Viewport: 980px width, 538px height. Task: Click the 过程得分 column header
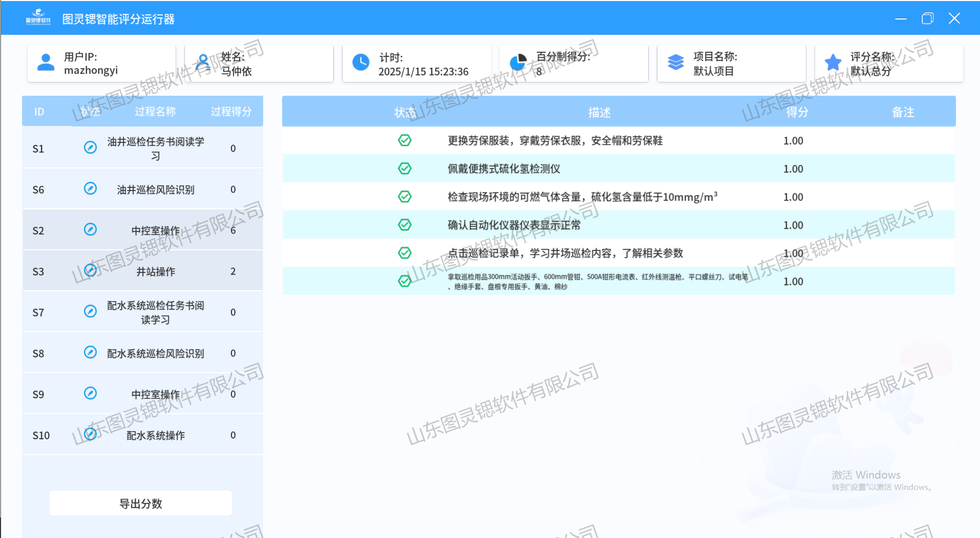[x=231, y=112]
